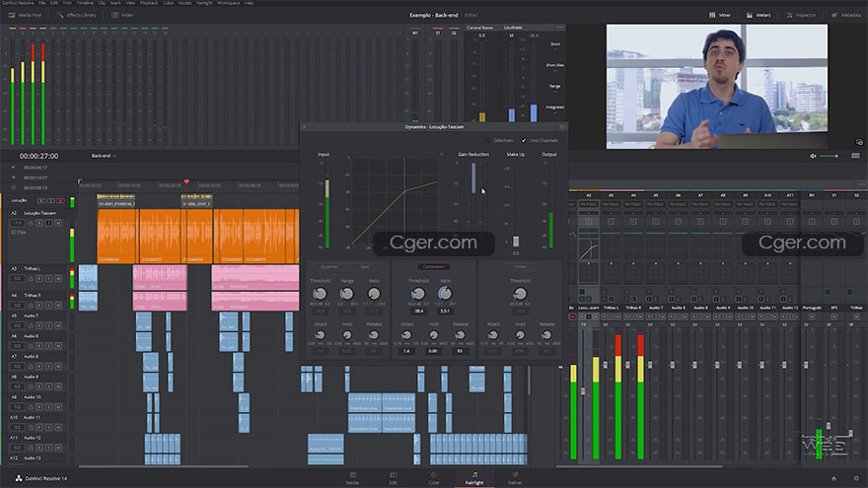Toggle the Expander enable button

(328, 267)
